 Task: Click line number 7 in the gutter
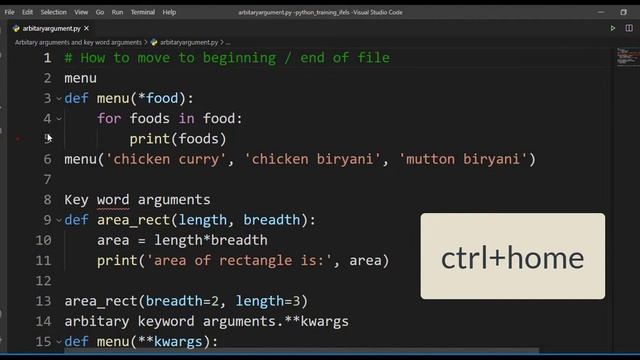coord(47,180)
